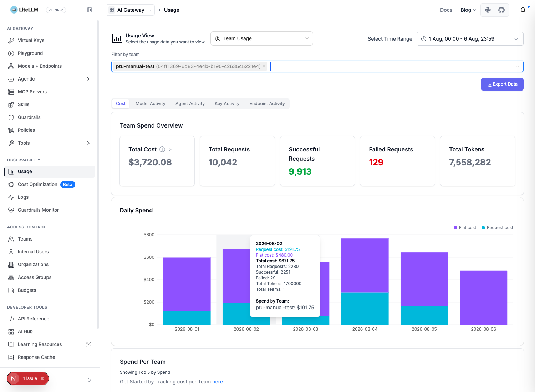
Task: Switch to the Key Activity tab
Action: point(227,104)
